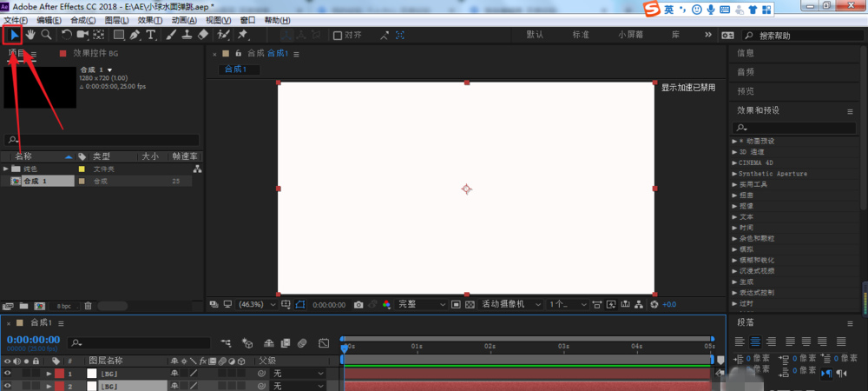The width and height of the screenshot is (868, 391).
Task: Enable the 对齐 snapping checkbox
Action: click(338, 36)
